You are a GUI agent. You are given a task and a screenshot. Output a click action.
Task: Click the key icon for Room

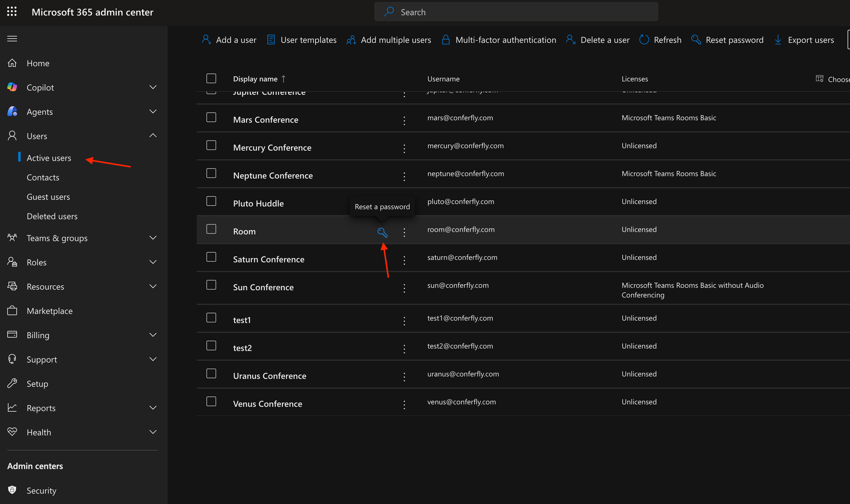click(x=382, y=232)
